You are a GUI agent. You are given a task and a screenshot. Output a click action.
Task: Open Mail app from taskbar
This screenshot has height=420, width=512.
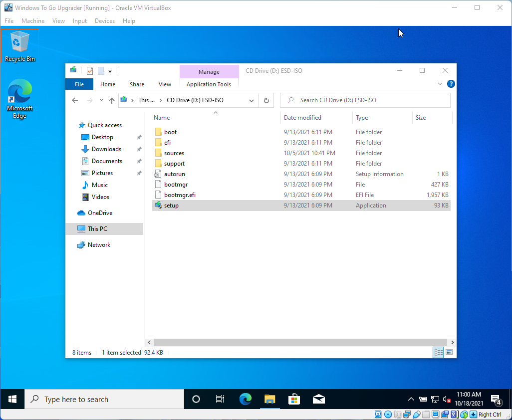tap(319, 399)
